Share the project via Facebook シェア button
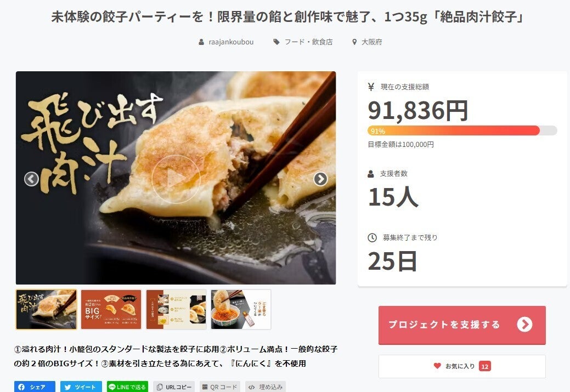The height and width of the screenshot is (392, 570). coord(35,387)
